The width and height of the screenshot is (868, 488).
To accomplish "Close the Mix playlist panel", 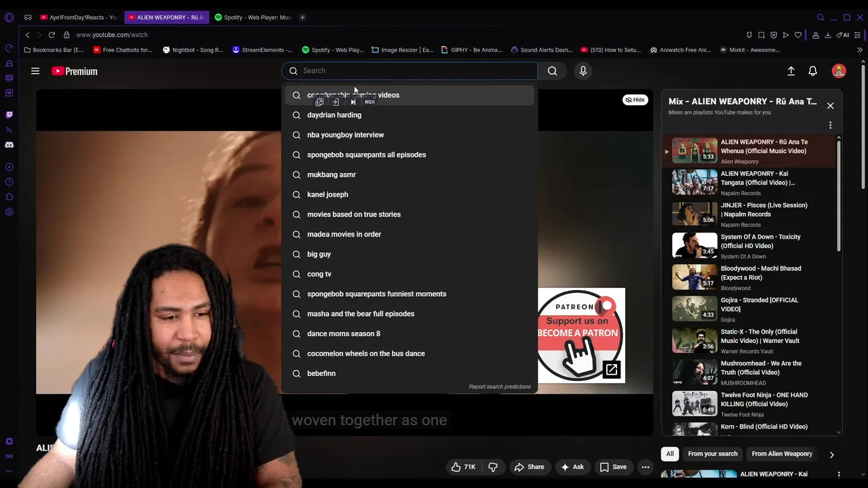I will tap(830, 106).
